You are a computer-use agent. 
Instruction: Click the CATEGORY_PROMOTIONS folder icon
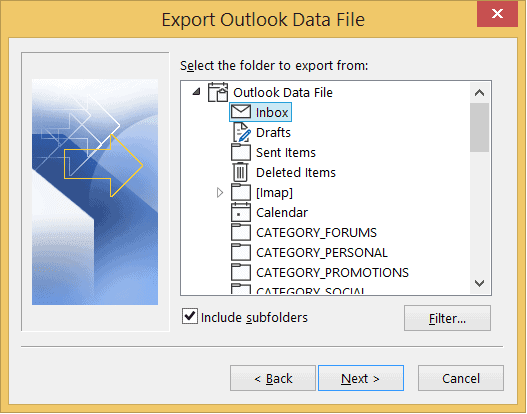click(241, 272)
